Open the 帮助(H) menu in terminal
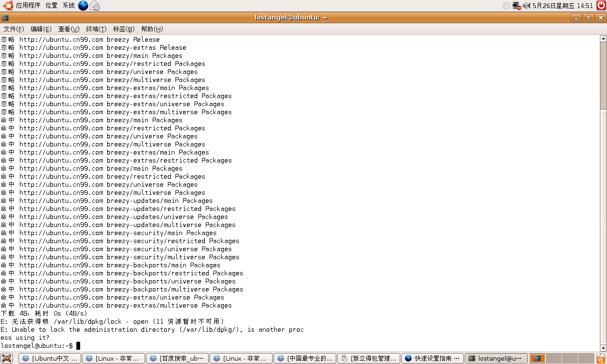The height and width of the screenshot is (364, 607). (152, 29)
